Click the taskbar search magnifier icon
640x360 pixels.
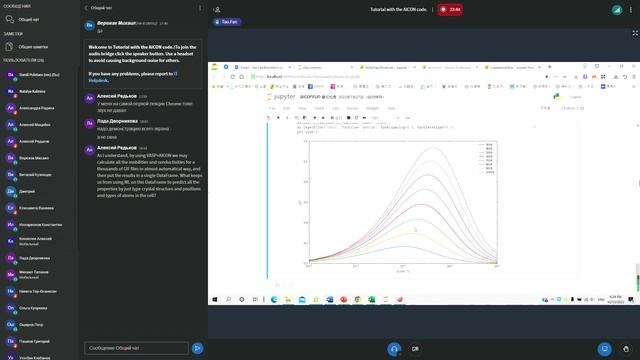pos(228,300)
